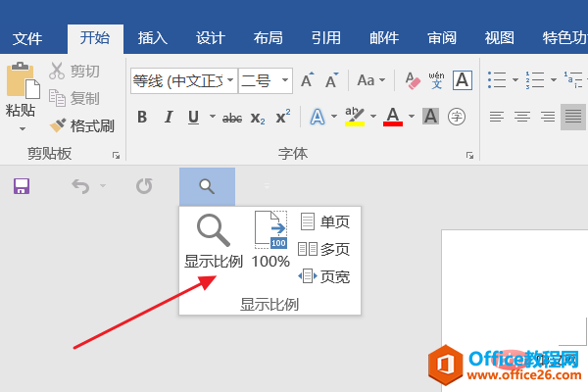Open the Zoom (显示比例) dialog button
588x392 pixels.
(214, 241)
